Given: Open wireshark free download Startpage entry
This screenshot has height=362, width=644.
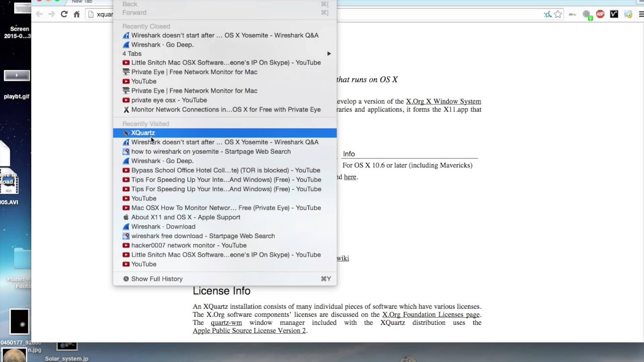Looking at the screenshot, I should [x=225, y=236].
